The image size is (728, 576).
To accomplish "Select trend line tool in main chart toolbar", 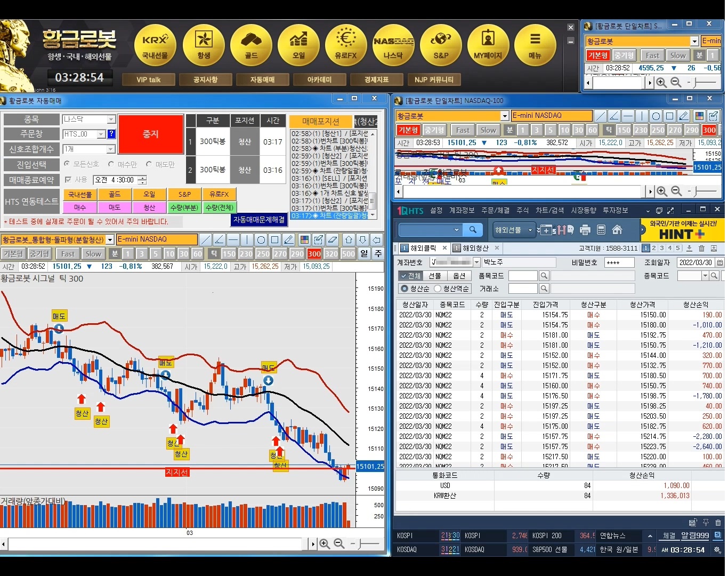I will click(x=205, y=239).
